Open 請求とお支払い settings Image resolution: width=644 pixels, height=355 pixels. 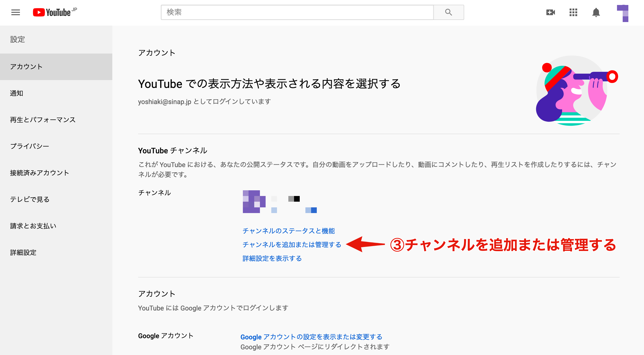(x=56, y=226)
